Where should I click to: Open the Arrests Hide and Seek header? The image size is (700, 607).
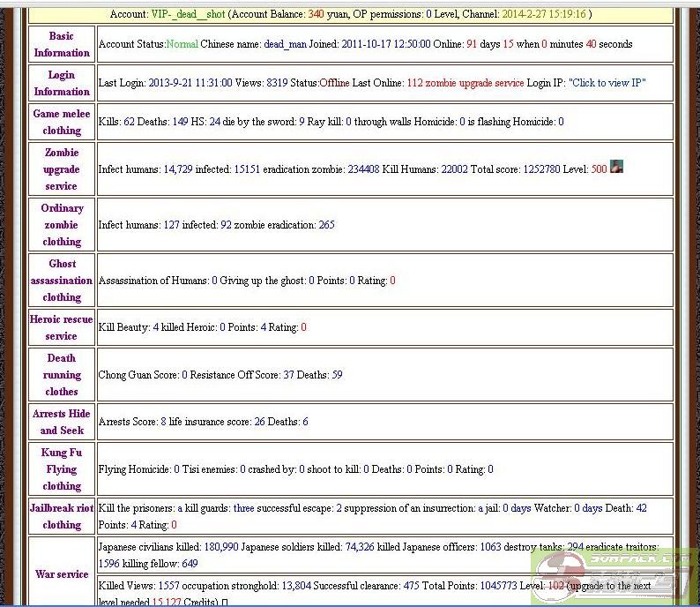coord(62,422)
